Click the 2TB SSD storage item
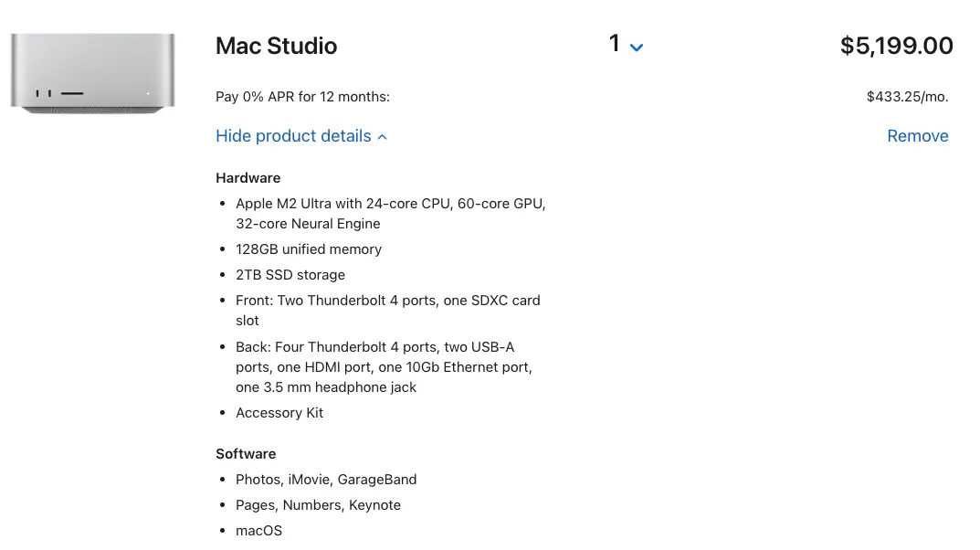This screenshot has width=980, height=550. pos(290,275)
